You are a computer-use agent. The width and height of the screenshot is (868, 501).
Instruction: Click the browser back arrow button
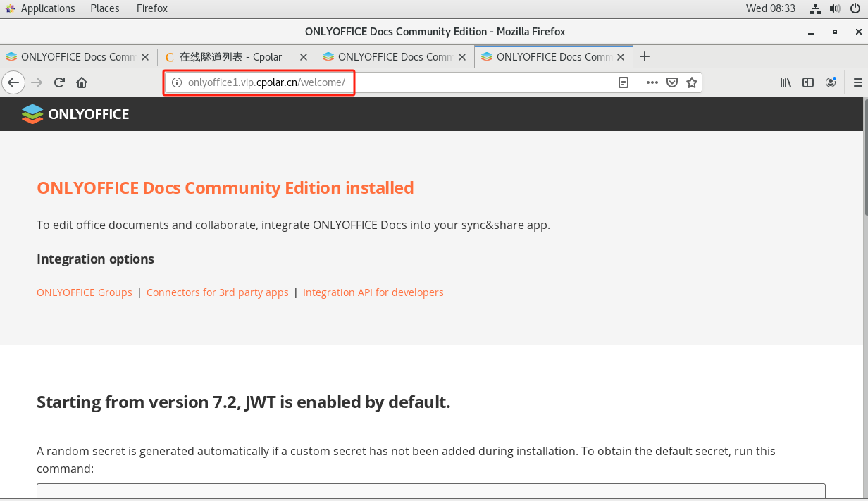pyautogui.click(x=13, y=82)
